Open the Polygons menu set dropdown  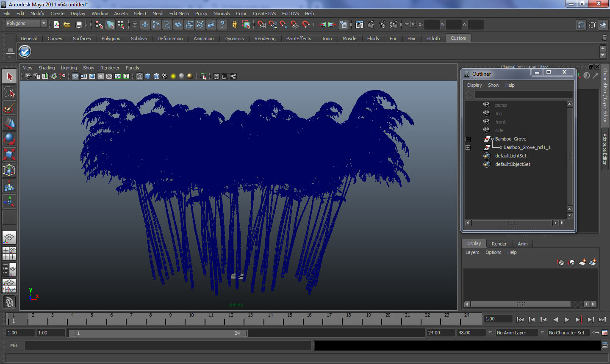(x=25, y=24)
